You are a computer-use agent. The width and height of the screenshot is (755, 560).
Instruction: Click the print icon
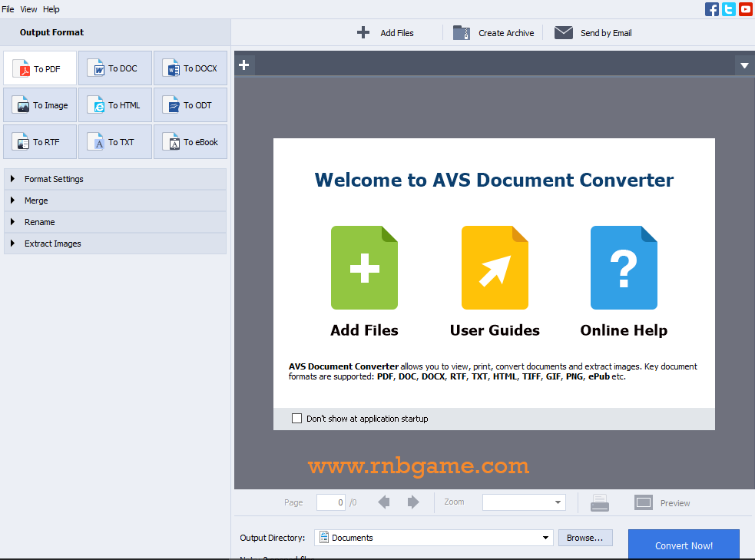[x=600, y=502]
